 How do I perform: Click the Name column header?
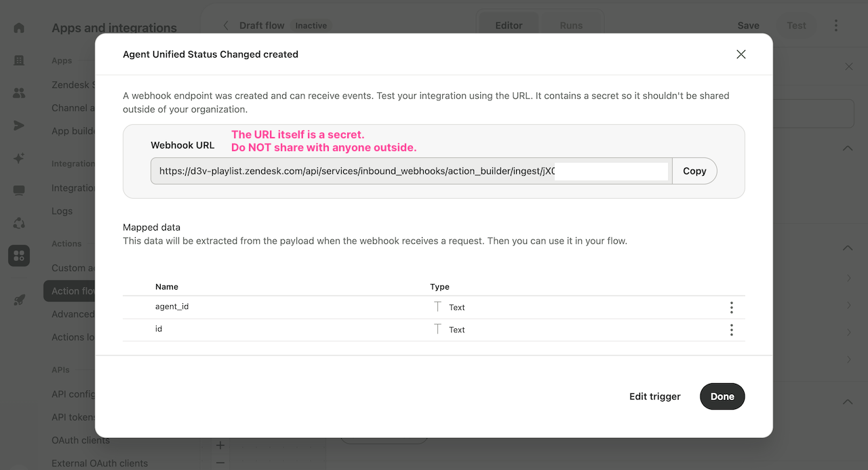click(x=167, y=287)
